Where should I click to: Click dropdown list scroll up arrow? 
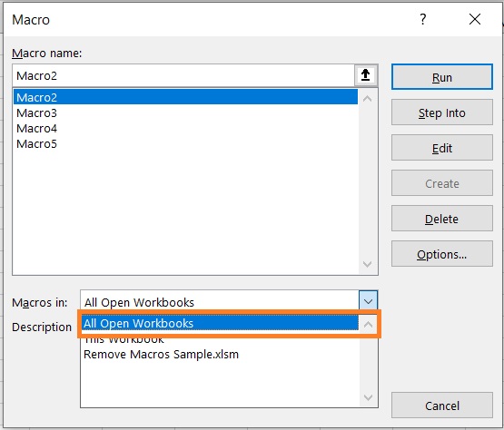tap(368, 325)
